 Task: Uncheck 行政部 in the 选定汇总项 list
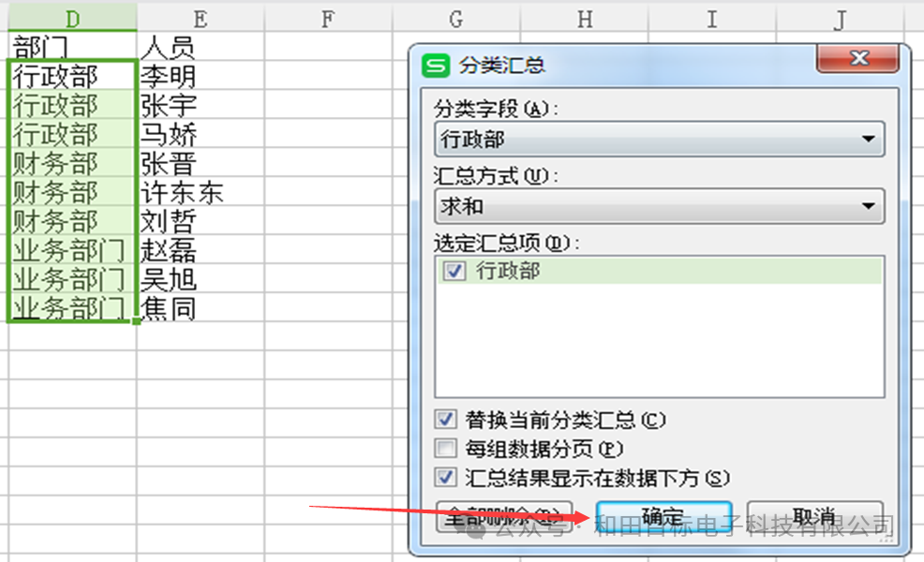pos(455,271)
